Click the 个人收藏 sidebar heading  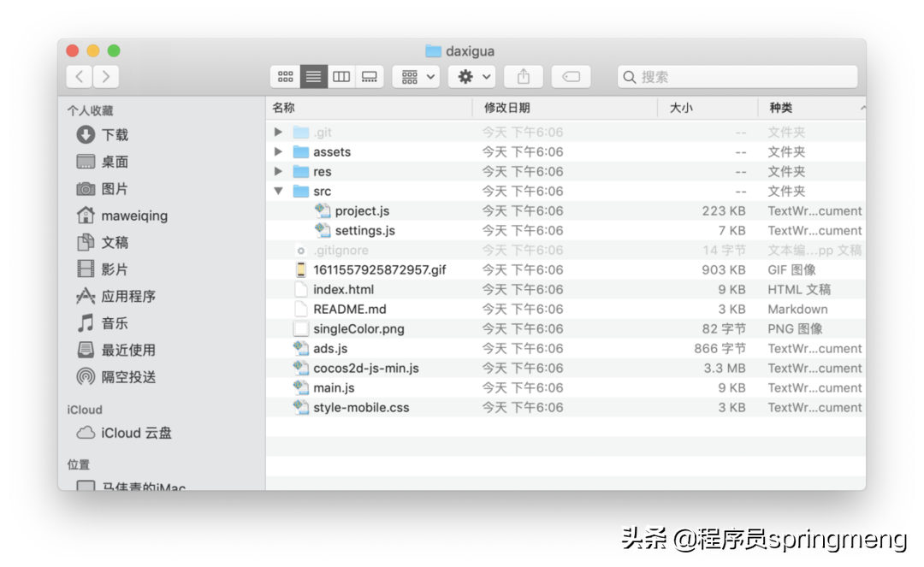tap(90, 110)
